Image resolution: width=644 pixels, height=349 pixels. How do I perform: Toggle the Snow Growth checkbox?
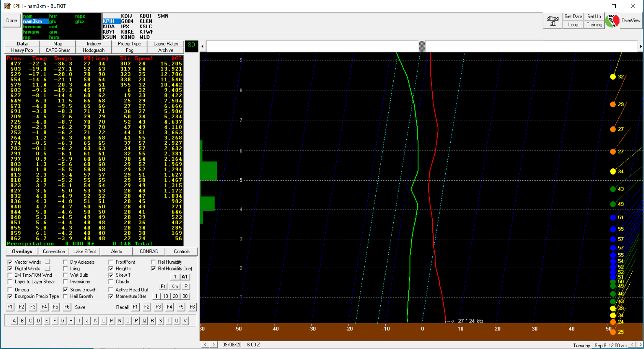65,290
